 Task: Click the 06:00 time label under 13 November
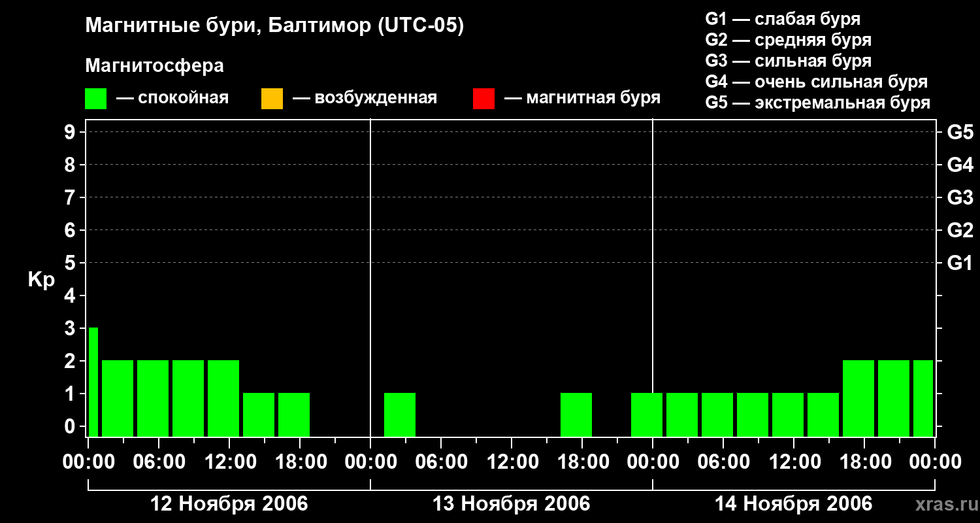pyautogui.click(x=441, y=462)
